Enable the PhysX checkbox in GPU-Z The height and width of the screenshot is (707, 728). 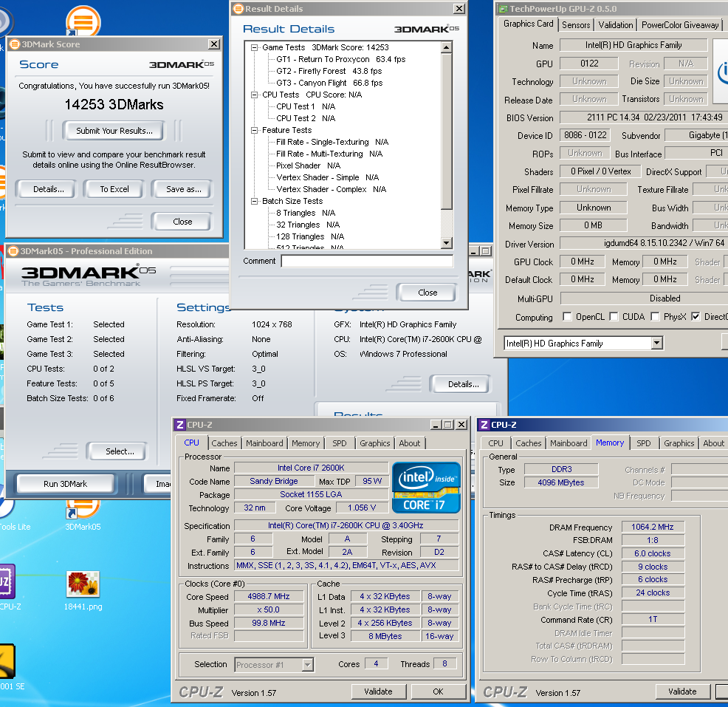pyautogui.click(x=655, y=316)
